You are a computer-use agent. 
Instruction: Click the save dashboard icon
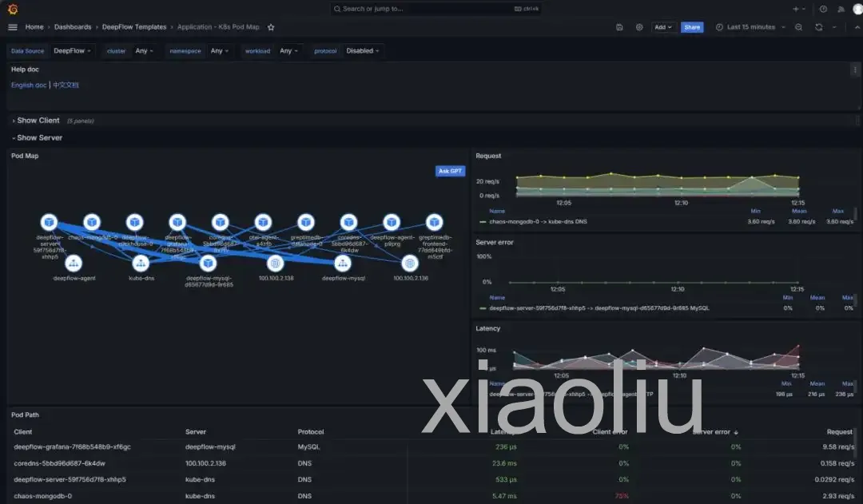tap(619, 27)
